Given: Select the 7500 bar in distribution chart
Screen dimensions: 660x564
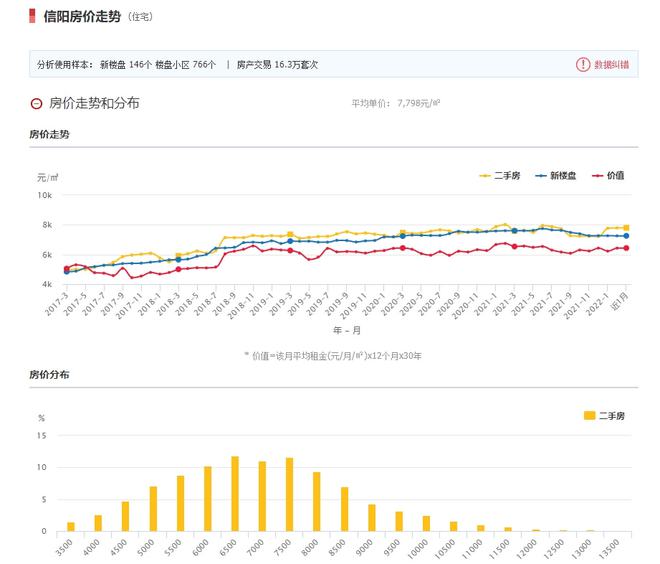Looking at the screenshot, I should [x=289, y=494].
